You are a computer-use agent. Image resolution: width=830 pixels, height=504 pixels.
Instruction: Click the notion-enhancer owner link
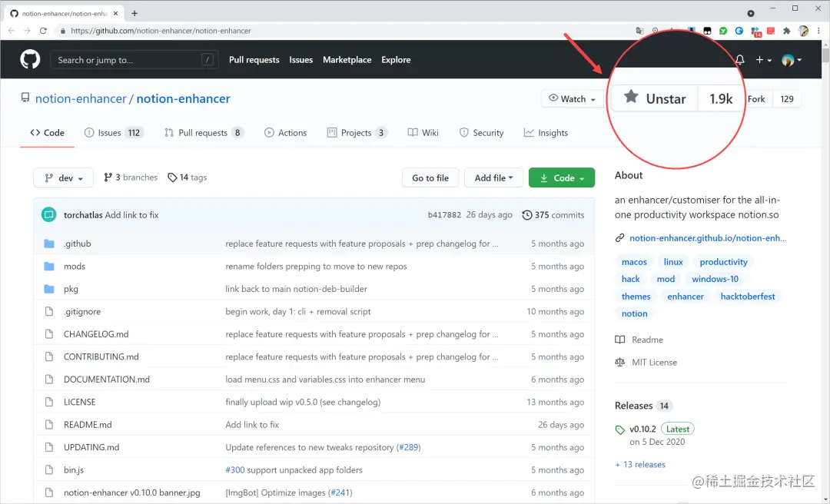click(x=81, y=98)
